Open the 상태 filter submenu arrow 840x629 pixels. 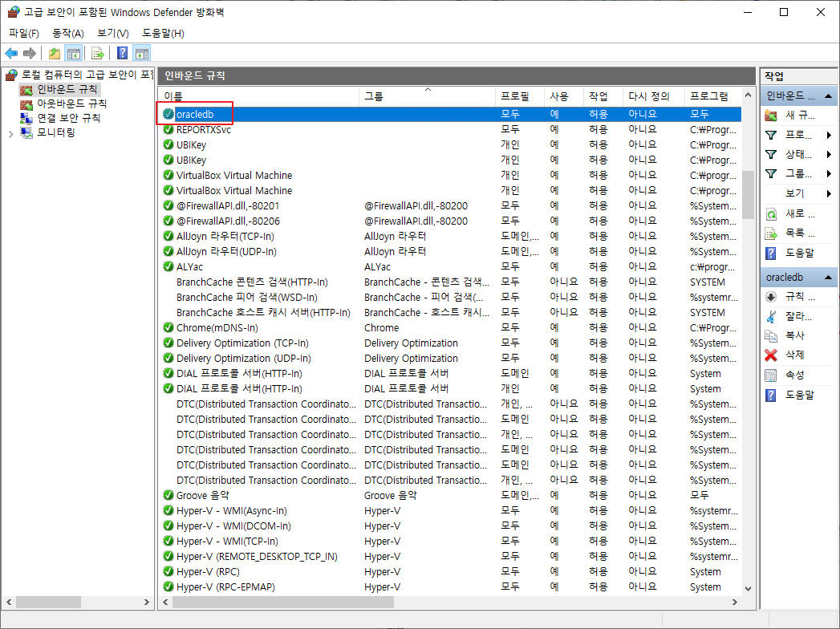[829, 154]
